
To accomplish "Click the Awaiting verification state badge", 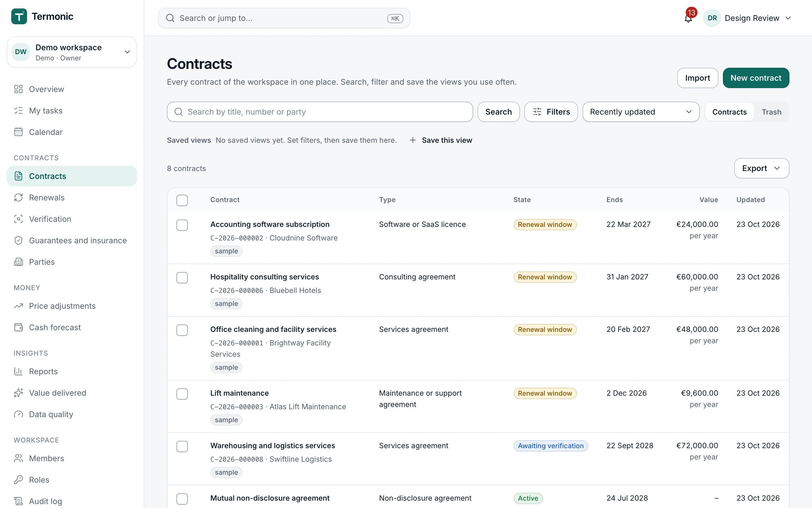I will [551, 446].
